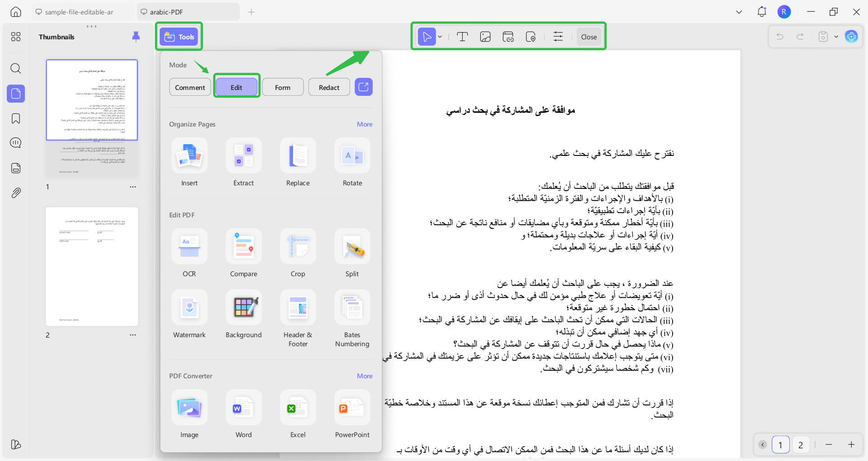Select the Add Image tool
868x461 pixels.
point(485,37)
